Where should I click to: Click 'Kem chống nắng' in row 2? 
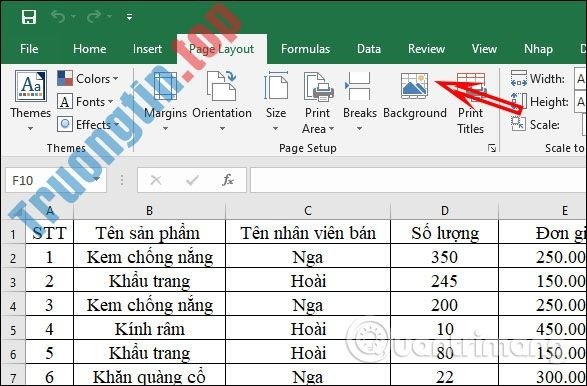click(150, 256)
